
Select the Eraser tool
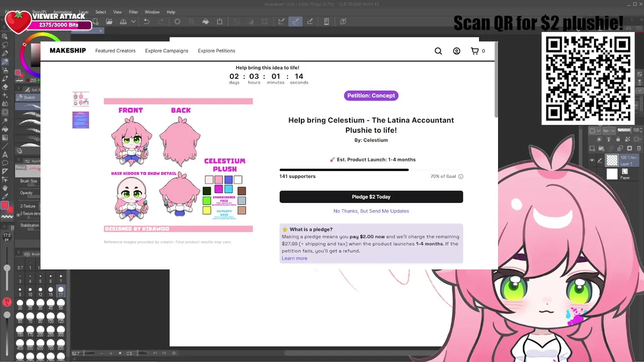tap(5, 86)
